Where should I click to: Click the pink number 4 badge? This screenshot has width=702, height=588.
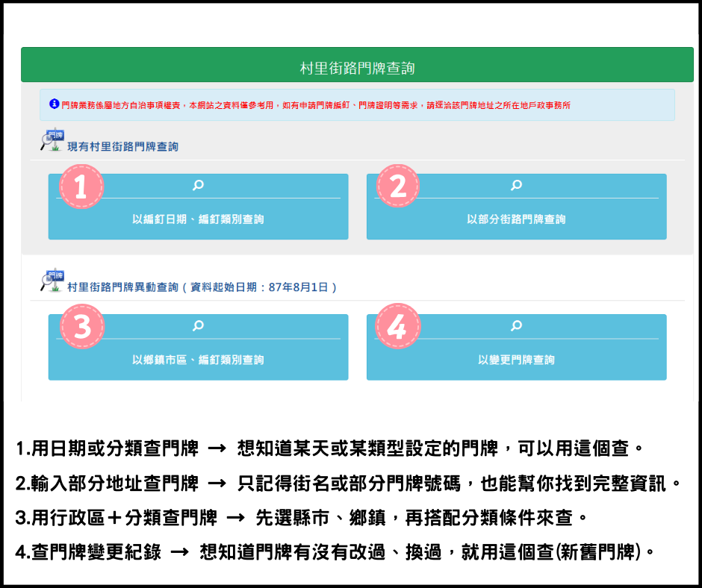(398, 327)
